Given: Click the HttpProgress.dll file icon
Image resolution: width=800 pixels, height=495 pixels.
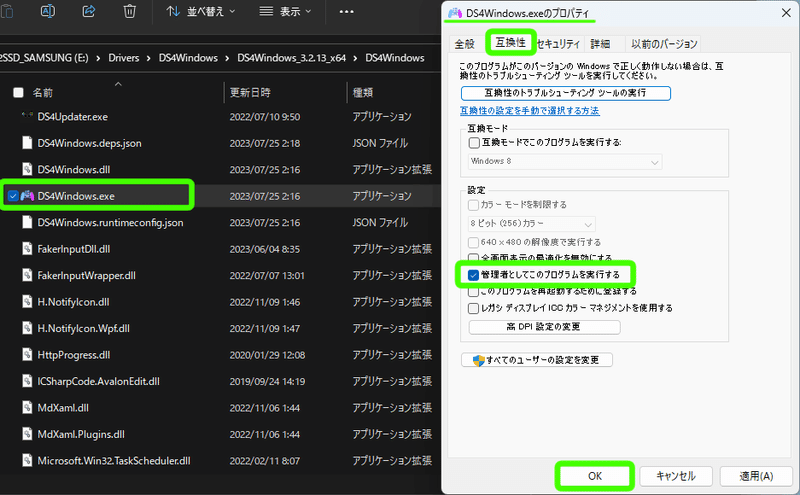Looking at the screenshot, I should [x=28, y=355].
